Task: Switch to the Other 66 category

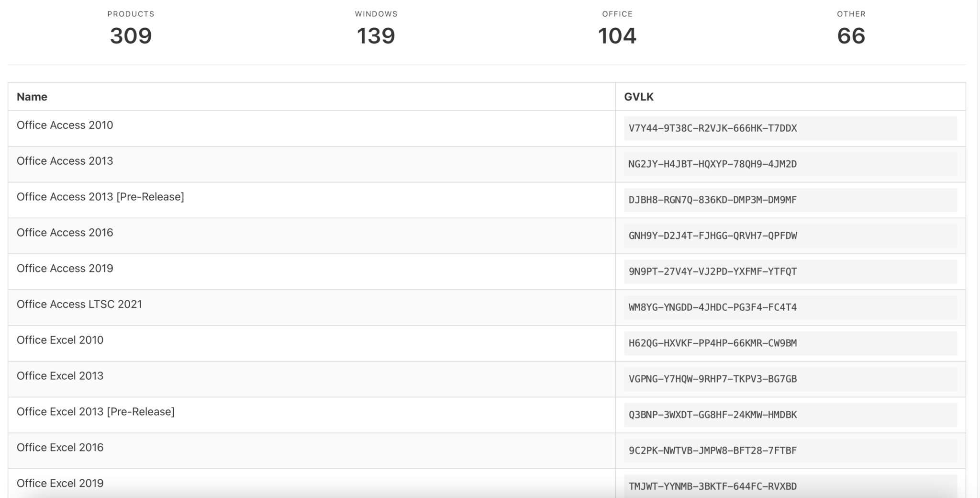Action: (851, 30)
